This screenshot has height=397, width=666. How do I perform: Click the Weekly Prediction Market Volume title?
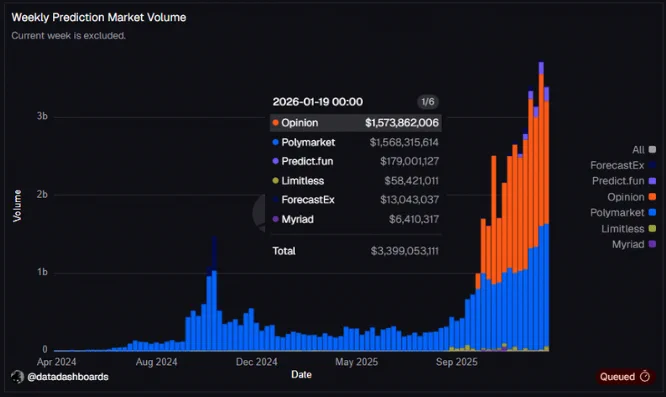pyautogui.click(x=99, y=17)
